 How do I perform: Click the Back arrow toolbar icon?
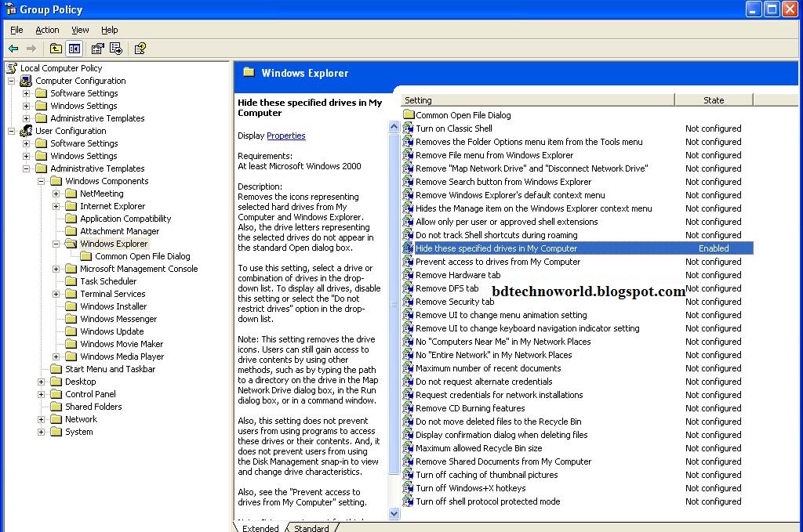14,49
